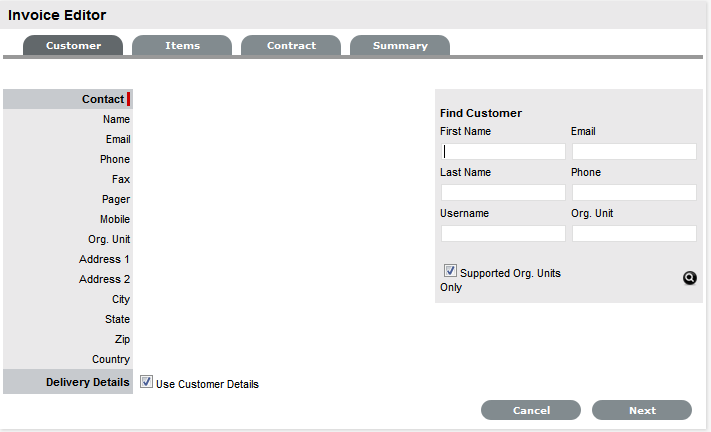Open the Items tab
The width and height of the screenshot is (711, 432).
point(182,46)
